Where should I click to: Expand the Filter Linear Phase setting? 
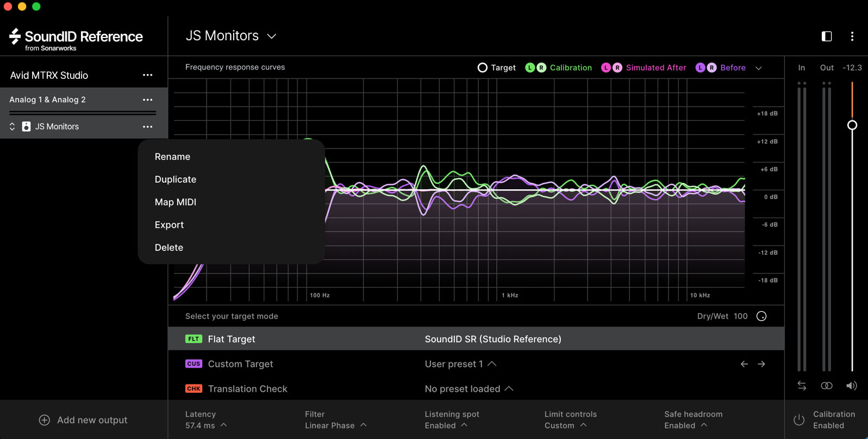coord(336,420)
